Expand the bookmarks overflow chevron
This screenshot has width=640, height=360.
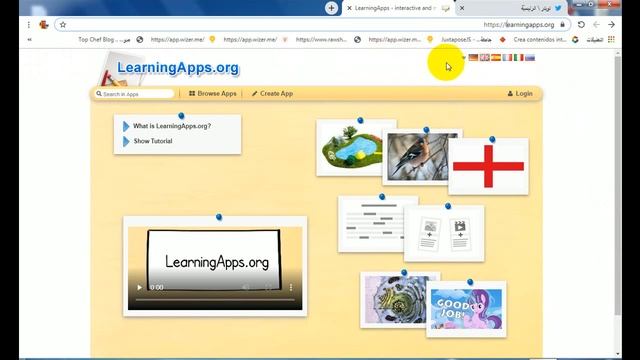[x=29, y=40]
